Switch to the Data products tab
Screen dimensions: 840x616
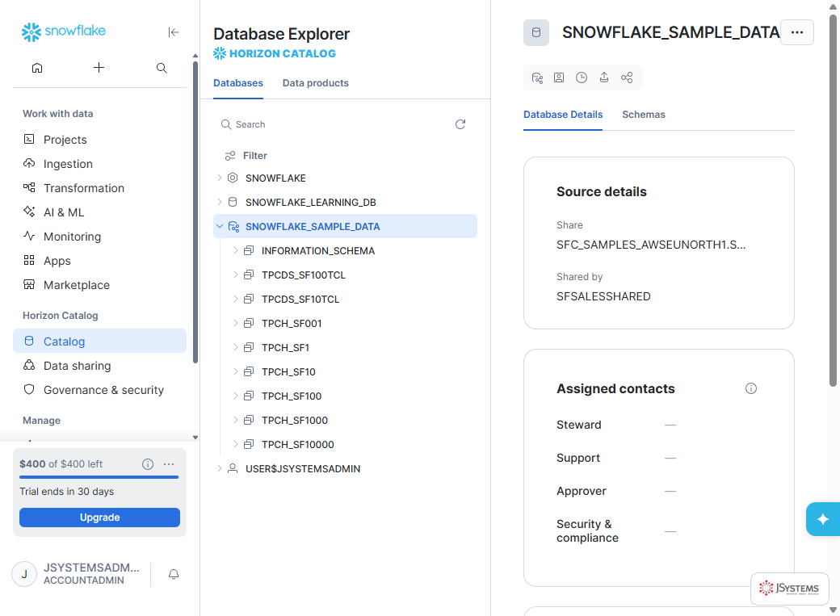[316, 83]
